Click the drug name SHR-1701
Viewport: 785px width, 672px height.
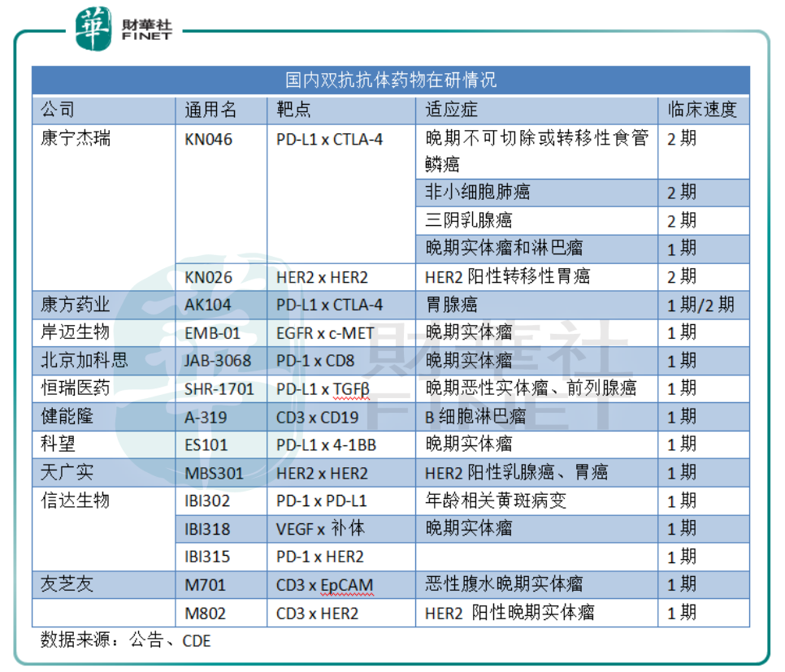(219, 389)
